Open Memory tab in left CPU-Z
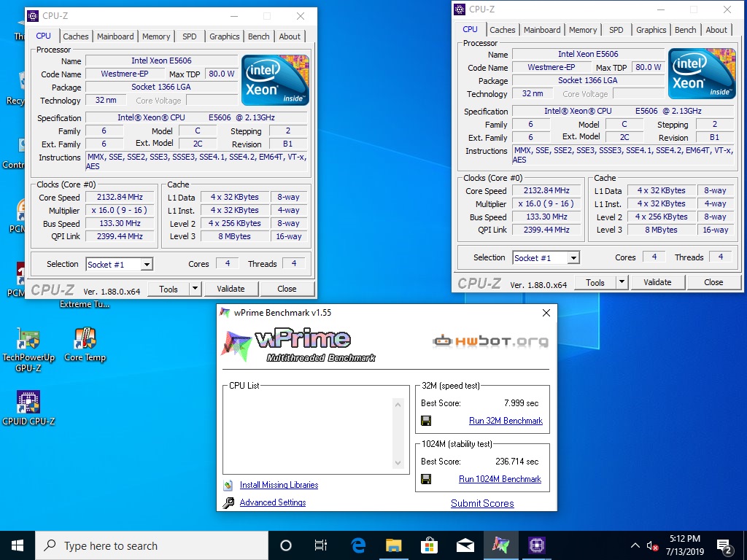Image resolution: width=747 pixels, height=560 pixels. [156, 36]
